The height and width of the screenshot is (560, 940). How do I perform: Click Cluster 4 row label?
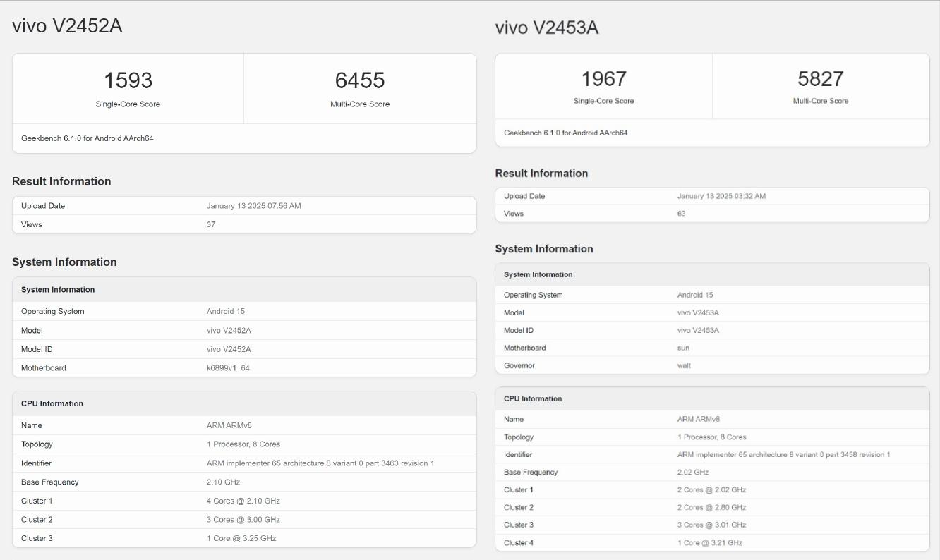pos(519,543)
